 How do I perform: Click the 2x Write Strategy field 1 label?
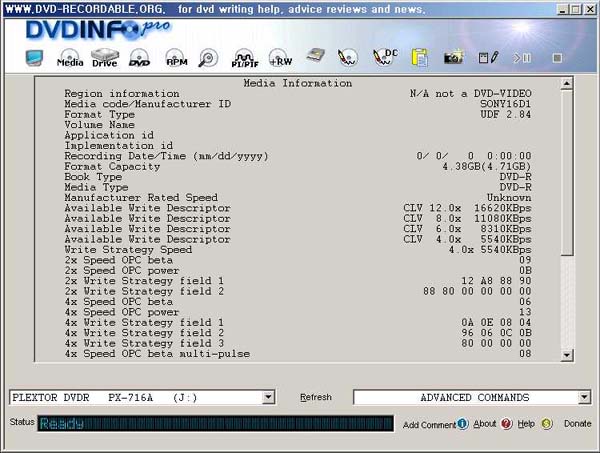144,280
